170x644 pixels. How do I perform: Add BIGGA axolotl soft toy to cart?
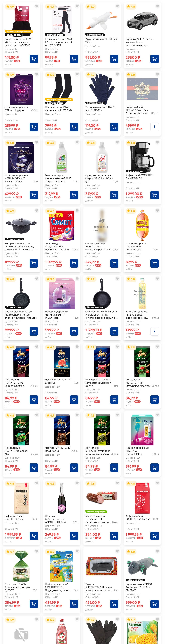(154, 604)
